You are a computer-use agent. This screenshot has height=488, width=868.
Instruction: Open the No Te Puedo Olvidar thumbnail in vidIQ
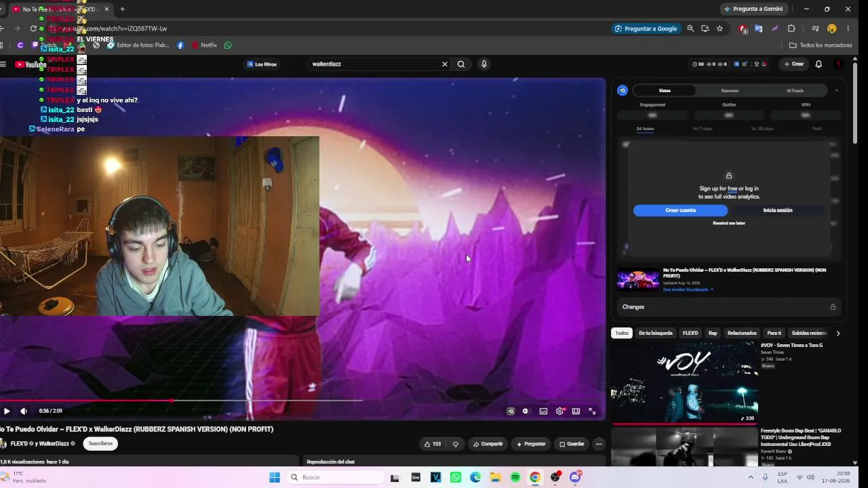tap(637, 279)
